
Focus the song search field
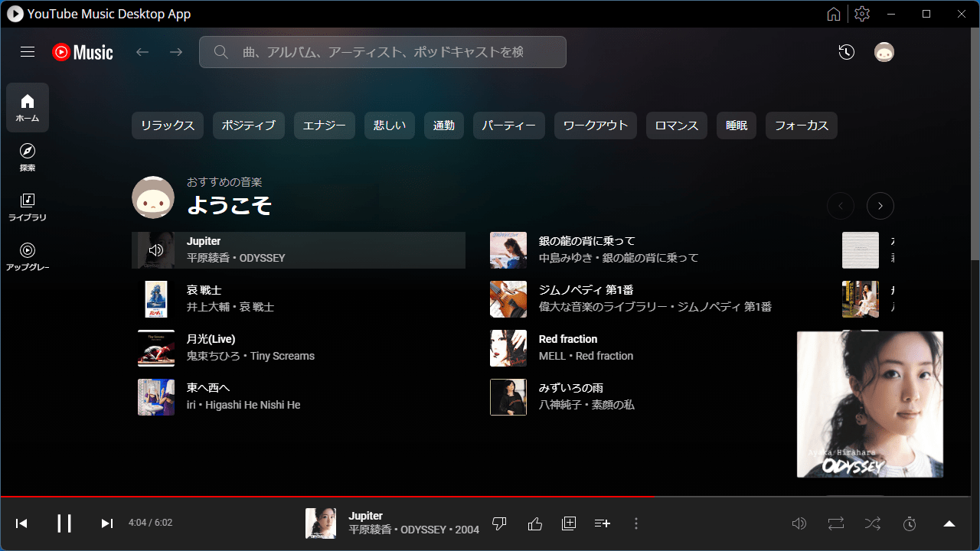(383, 52)
